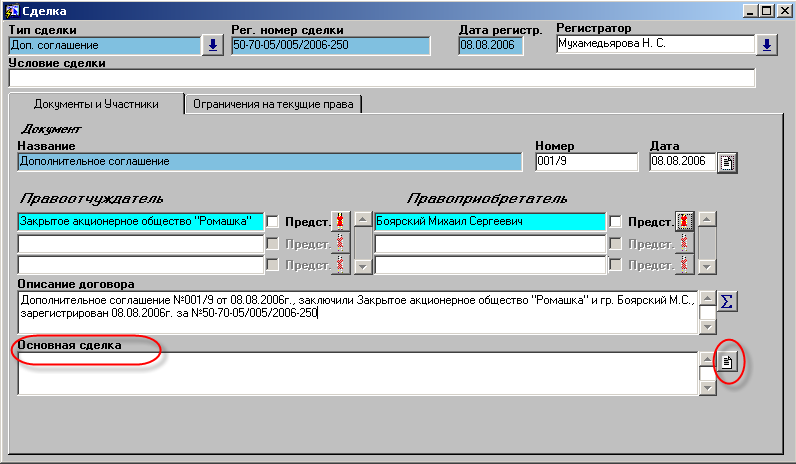Toggle Предст. checkbox for Закрытое акционерное общество "Ромашка"
The height and width of the screenshot is (464, 796).
click(x=273, y=221)
